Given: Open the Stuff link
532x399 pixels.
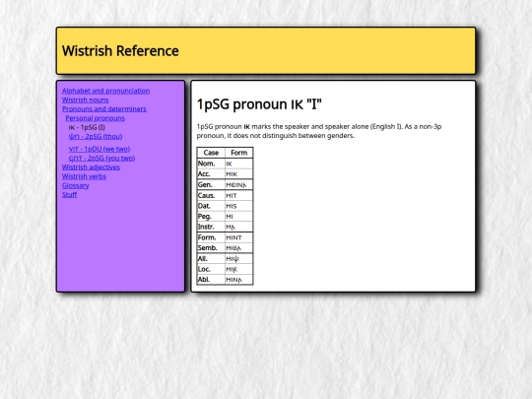Looking at the screenshot, I should click(69, 195).
